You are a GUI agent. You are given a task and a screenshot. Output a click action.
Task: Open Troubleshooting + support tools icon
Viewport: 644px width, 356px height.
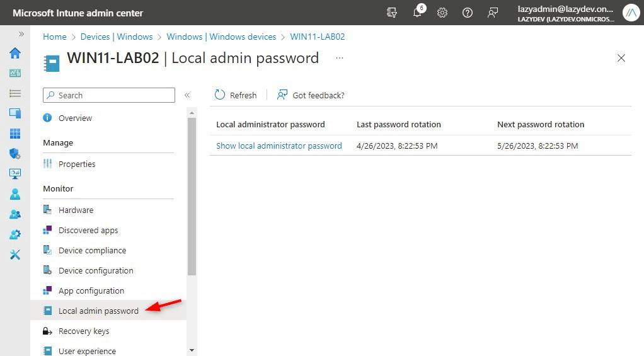pyautogui.click(x=15, y=255)
